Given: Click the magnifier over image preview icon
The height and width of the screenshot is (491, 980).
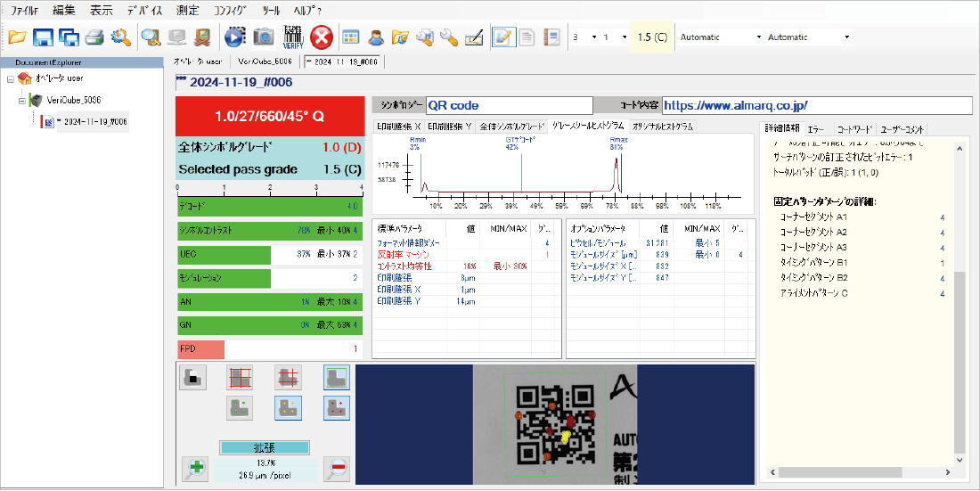Looking at the screenshot, I should click(x=151, y=37).
